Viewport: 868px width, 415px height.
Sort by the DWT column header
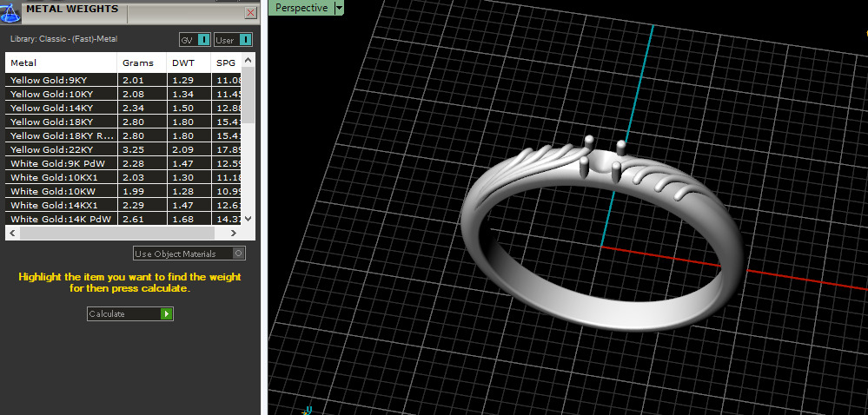[189, 63]
